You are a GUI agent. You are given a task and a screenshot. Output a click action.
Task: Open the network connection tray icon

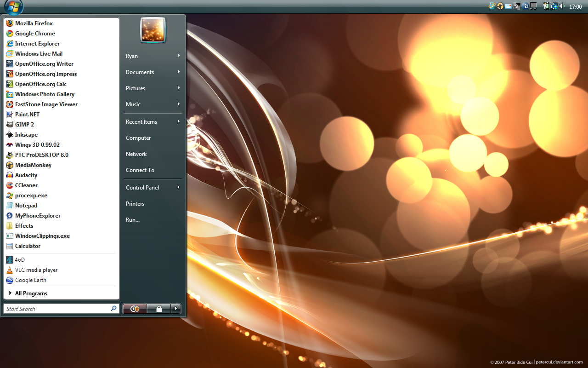coord(554,6)
